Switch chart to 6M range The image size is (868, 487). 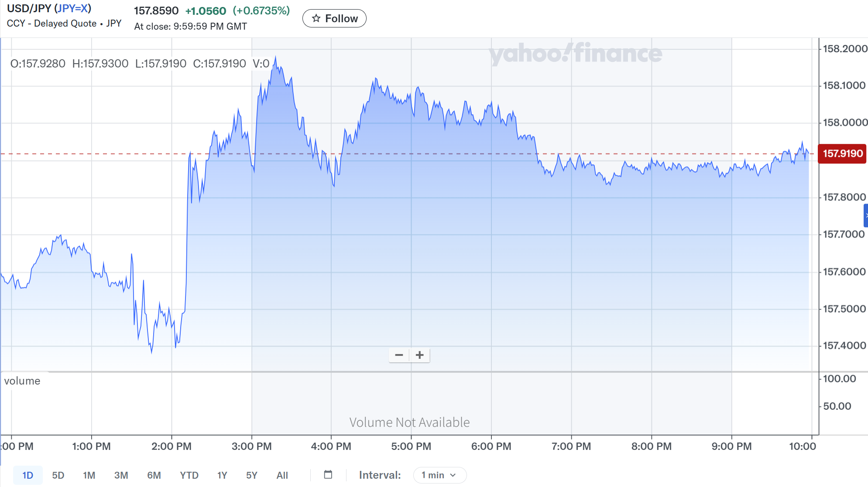(x=154, y=475)
